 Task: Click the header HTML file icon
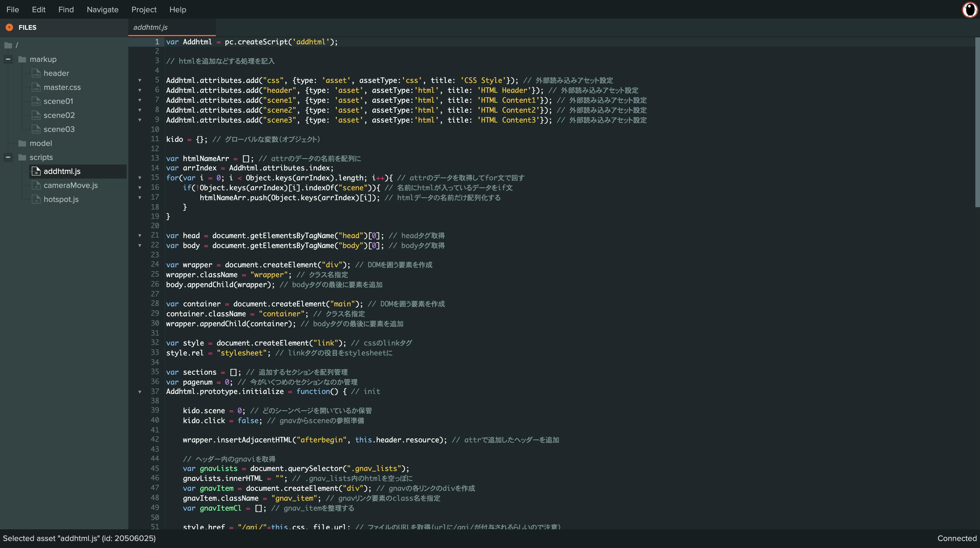36,73
